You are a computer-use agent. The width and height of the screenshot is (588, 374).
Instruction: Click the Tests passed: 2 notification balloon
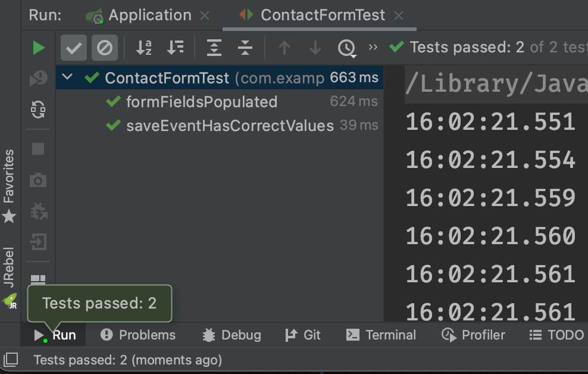pyautogui.click(x=99, y=303)
